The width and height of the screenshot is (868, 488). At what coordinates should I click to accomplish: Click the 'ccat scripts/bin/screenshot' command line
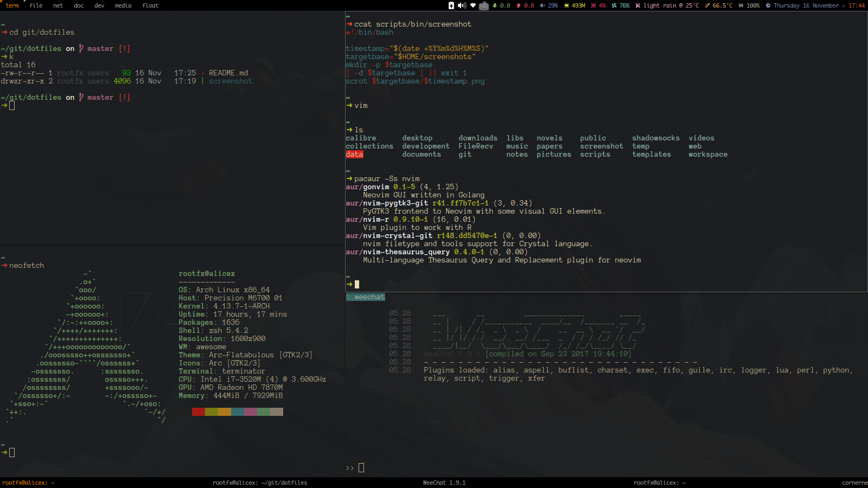pyautogui.click(x=413, y=24)
